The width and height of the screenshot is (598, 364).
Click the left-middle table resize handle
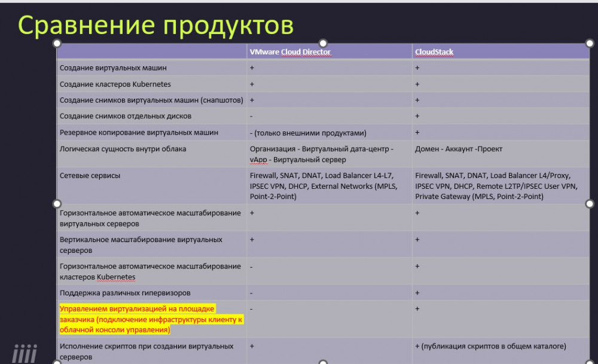pos(57,204)
